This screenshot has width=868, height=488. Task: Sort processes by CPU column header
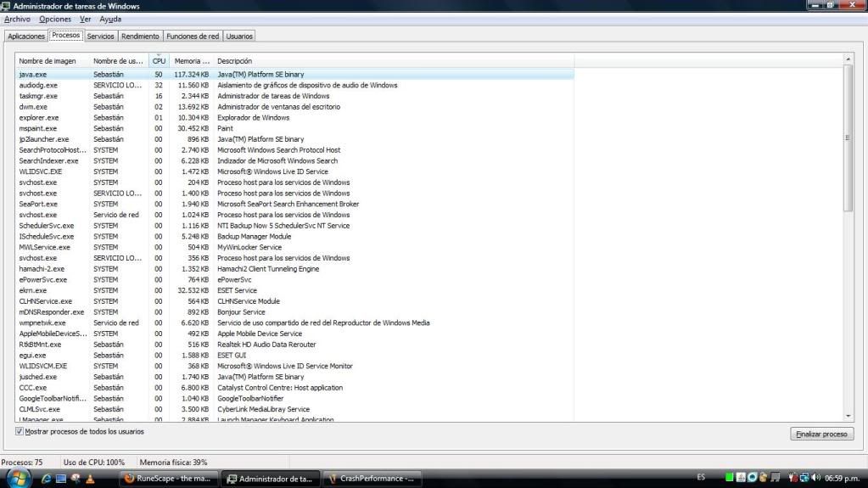point(159,61)
